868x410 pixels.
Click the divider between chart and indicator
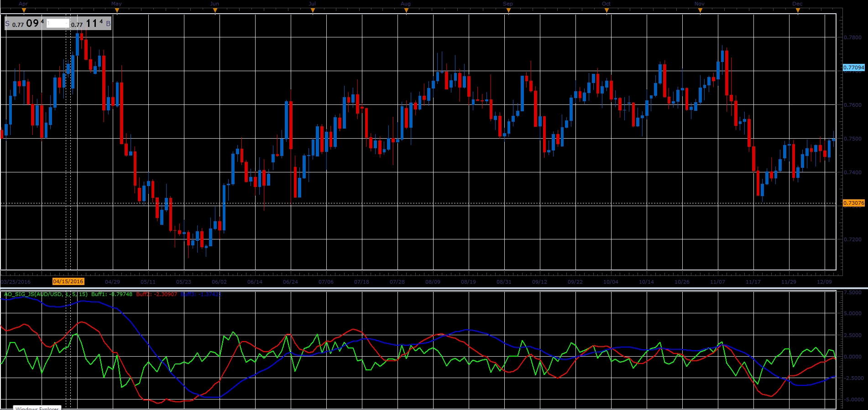tap(434, 289)
